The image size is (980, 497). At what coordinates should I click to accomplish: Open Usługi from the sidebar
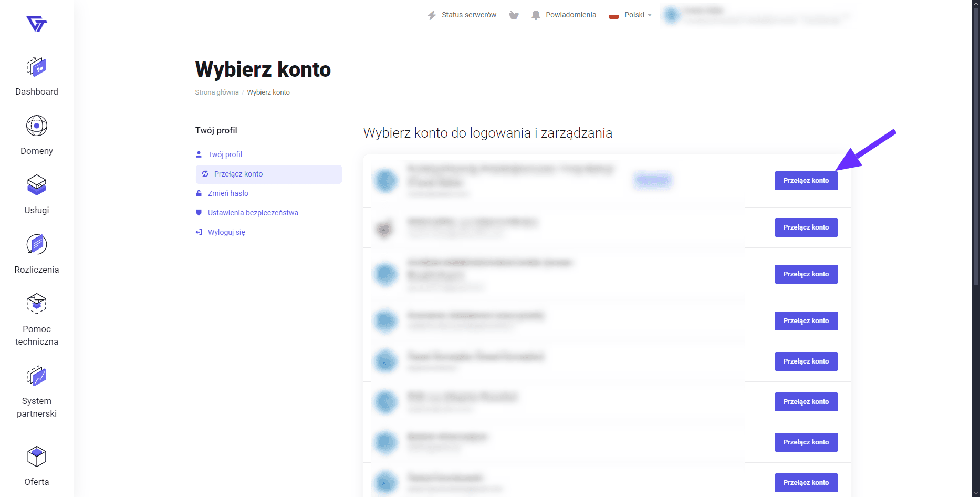pos(37,185)
